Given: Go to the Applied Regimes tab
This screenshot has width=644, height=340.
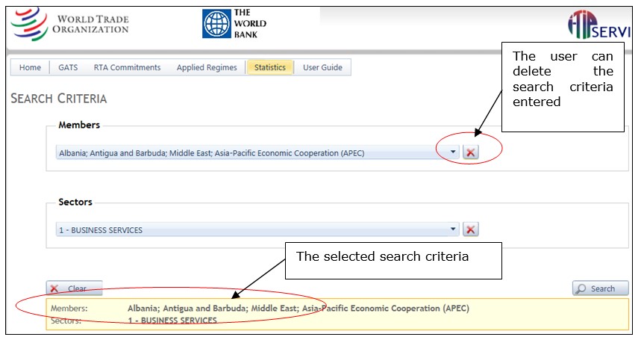Looking at the screenshot, I should click(x=207, y=67).
